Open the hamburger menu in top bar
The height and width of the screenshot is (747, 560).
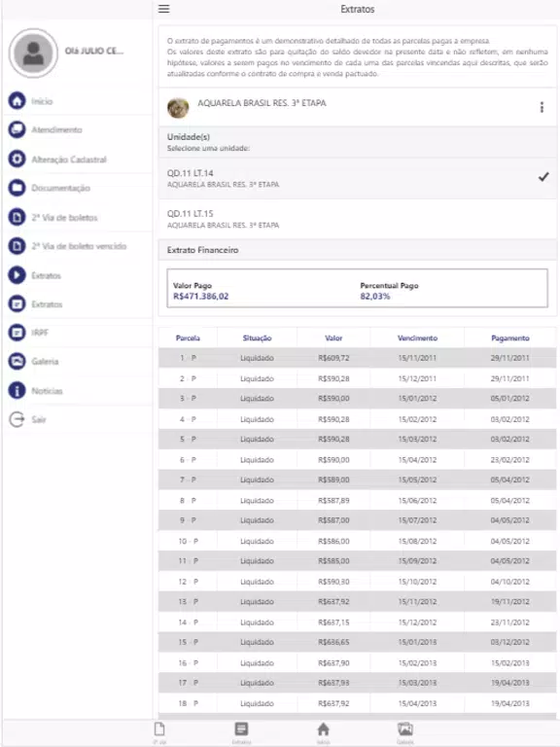pyautogui.click(x=163, y=9)
